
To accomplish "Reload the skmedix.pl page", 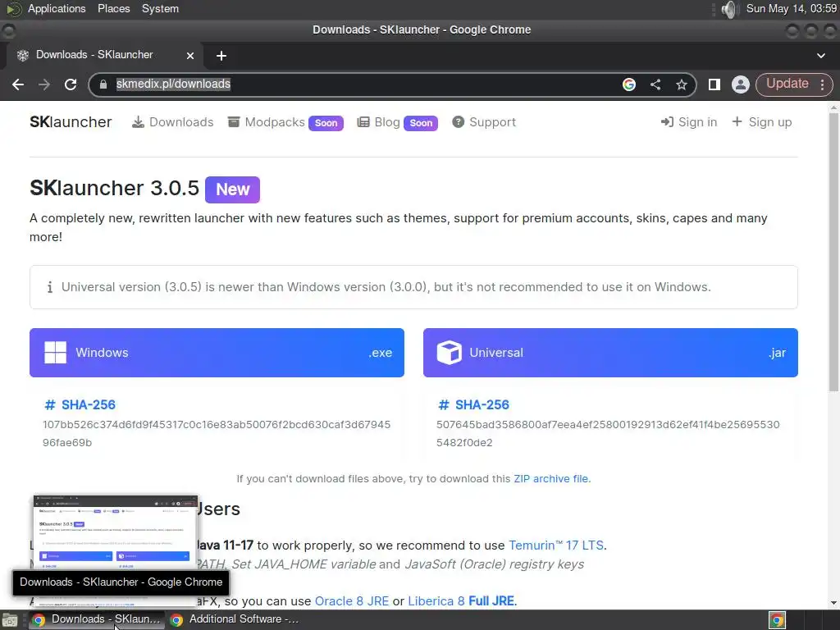I will tap(71, 84).
